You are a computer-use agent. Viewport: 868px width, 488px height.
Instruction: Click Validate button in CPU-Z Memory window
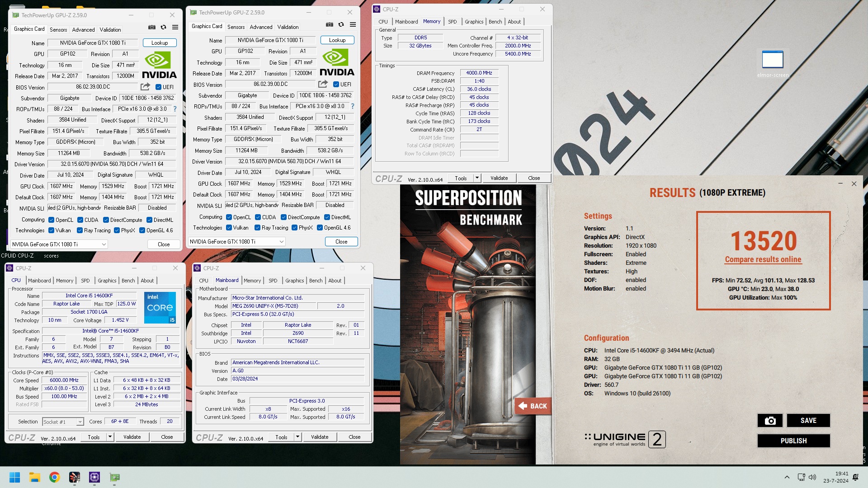pyautogui.click(x=499, y=178)
